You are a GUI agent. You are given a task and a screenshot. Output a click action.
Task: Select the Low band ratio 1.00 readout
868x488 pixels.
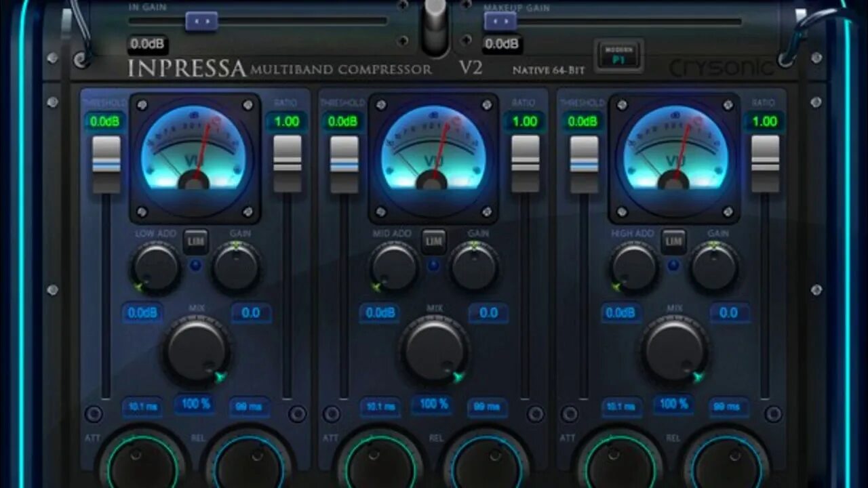coord(287,122)
